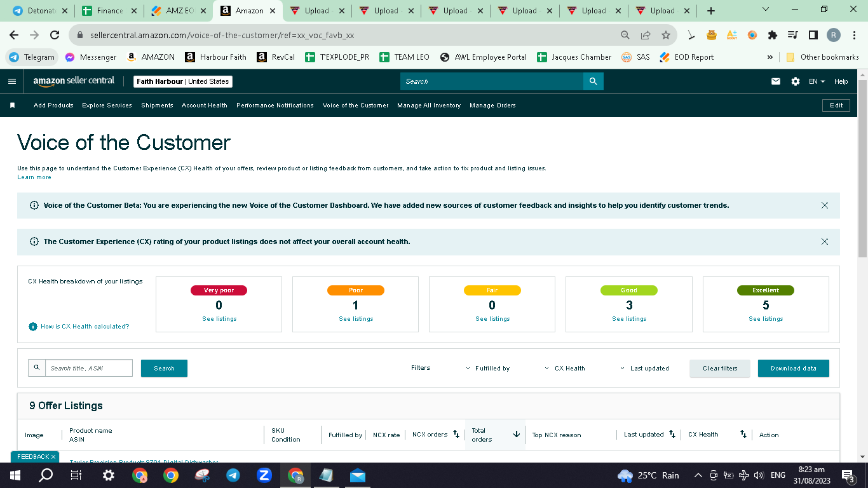Go to Add Products

[x=53, y=105]
